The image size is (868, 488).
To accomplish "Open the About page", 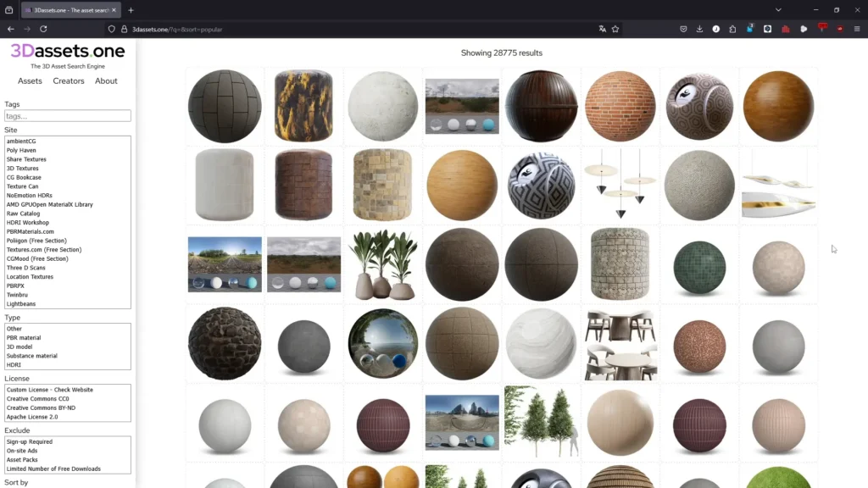I will pyautogui.click(x=105, y=80).
